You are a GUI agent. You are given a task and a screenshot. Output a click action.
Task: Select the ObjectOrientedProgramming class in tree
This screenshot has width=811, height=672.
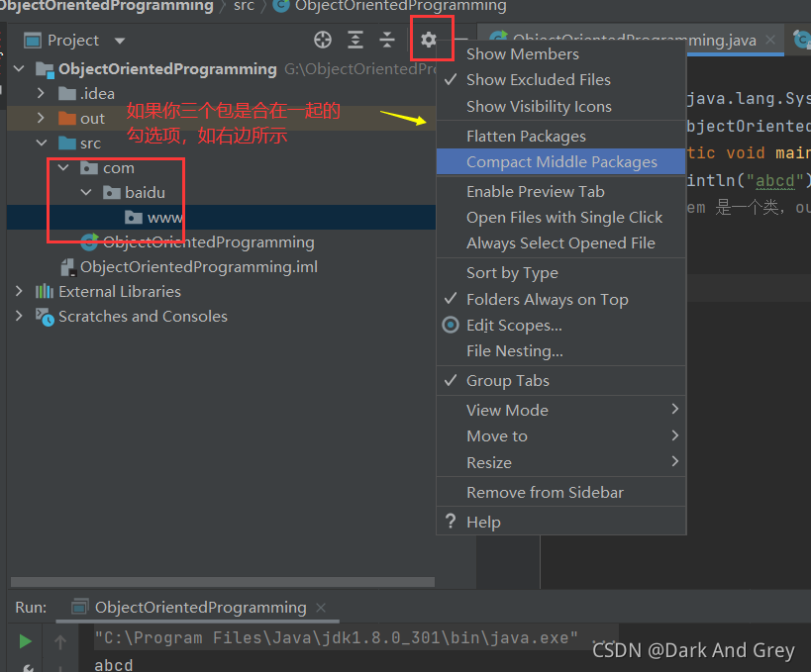(x=208, y=242)
